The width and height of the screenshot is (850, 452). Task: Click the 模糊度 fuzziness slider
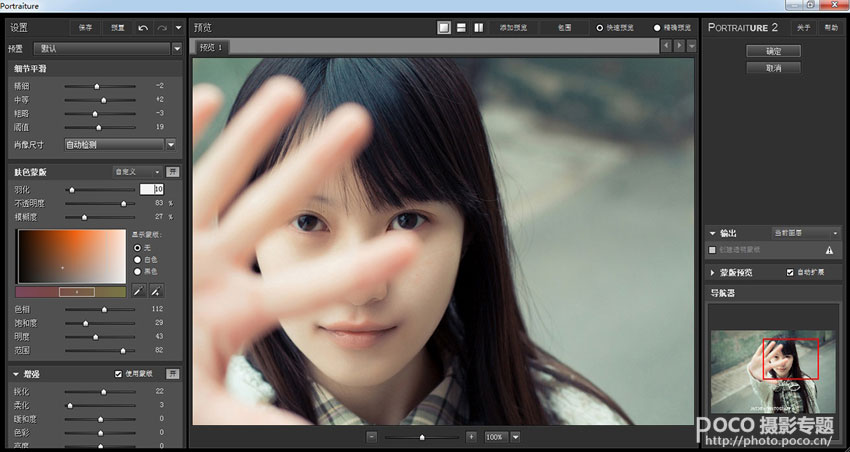[100, 217]
